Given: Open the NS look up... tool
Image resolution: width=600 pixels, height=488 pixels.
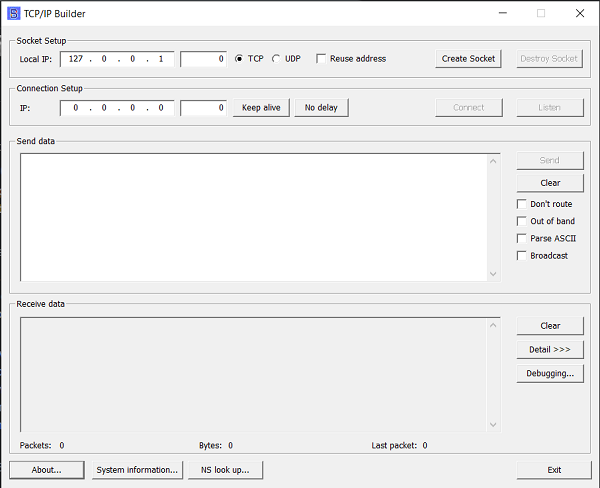Looking at the screenshot, I should 225,469.
